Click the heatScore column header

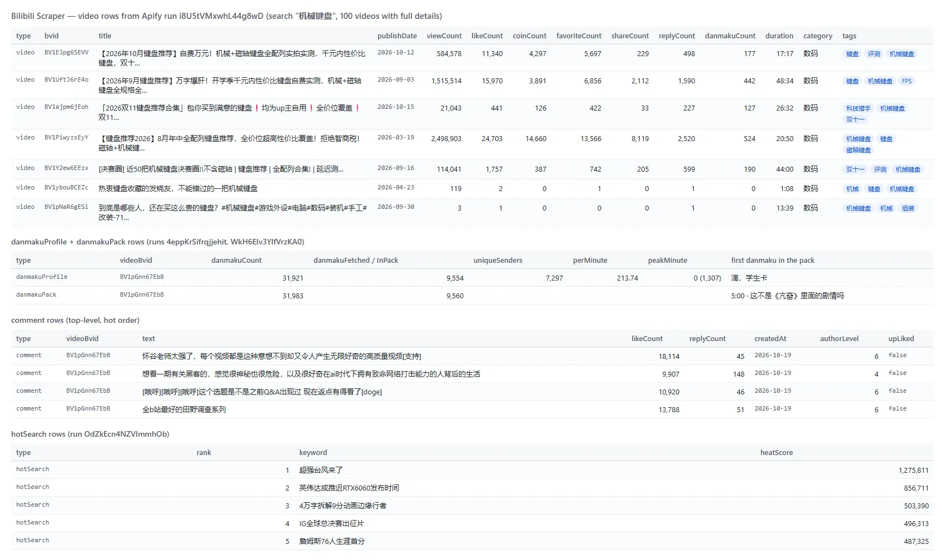pos(777,452)
